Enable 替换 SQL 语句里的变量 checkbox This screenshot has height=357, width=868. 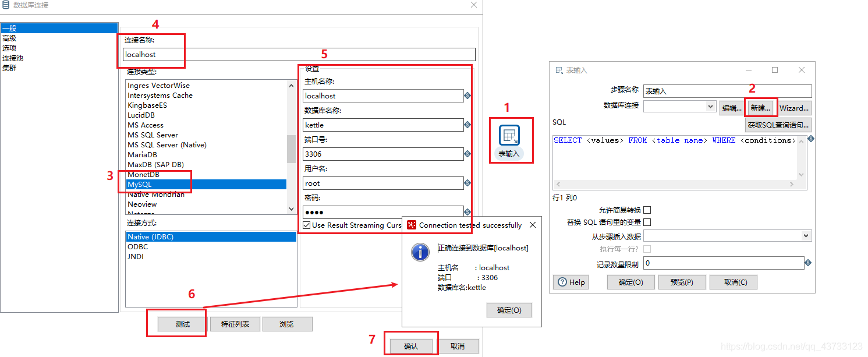tap(647, 222)
